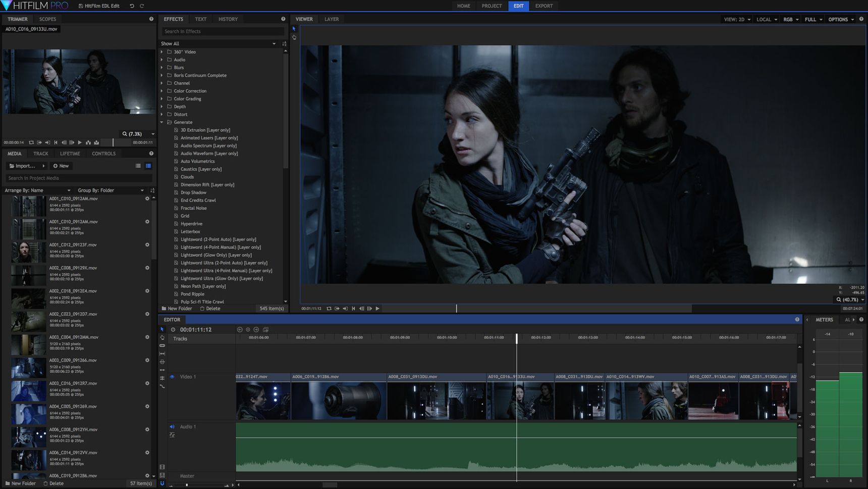Viewport: 868px width, 489px height.
Task: Click the Audio 1 composite icon below the speaker
Action: [172, 435]
